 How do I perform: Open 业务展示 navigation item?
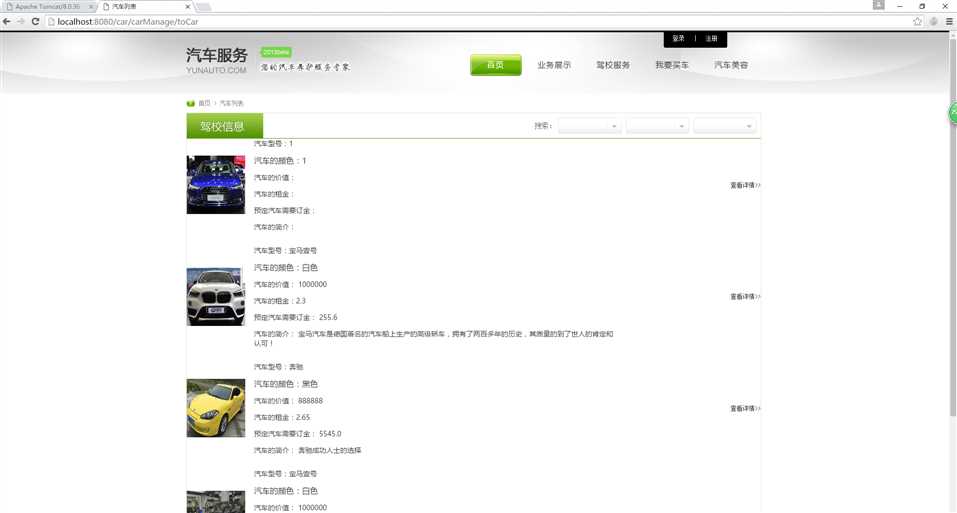554,65
